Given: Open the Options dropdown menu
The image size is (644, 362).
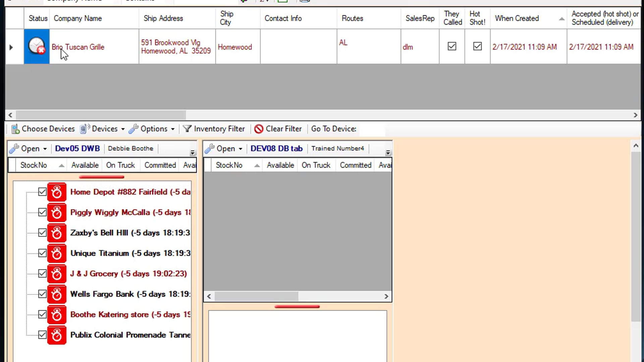Looking at the screenshot, I should tap(152, 129).
